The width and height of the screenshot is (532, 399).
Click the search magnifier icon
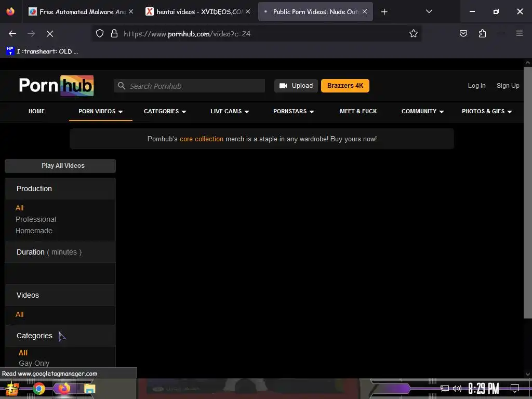coord(122,86)
